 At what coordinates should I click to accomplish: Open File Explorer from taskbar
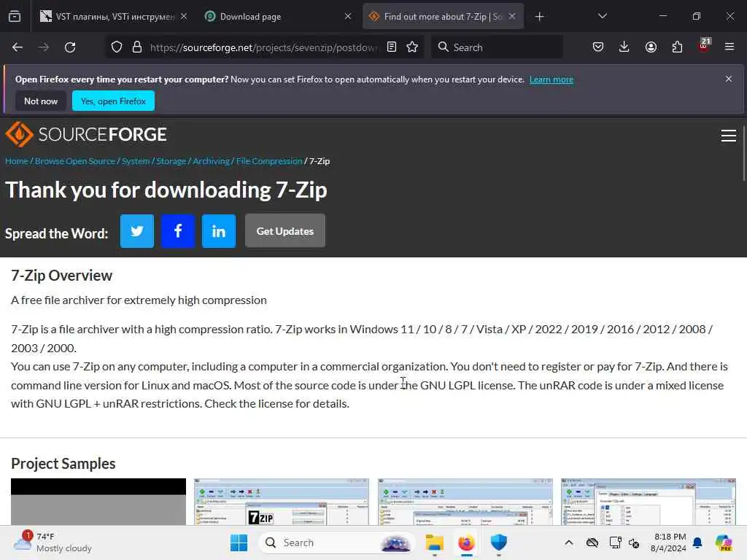click(x=435, y=542)
